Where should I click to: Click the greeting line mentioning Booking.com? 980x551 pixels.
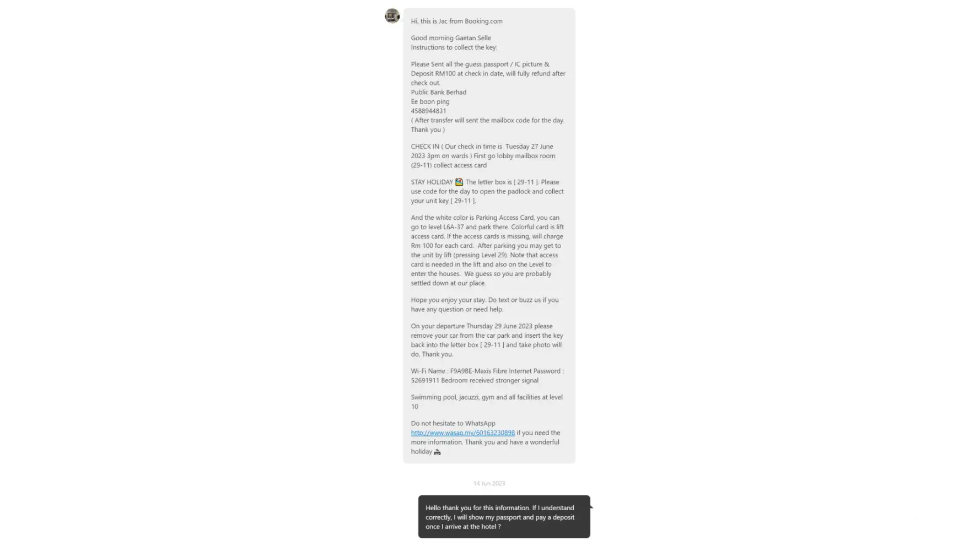point(456,21)
